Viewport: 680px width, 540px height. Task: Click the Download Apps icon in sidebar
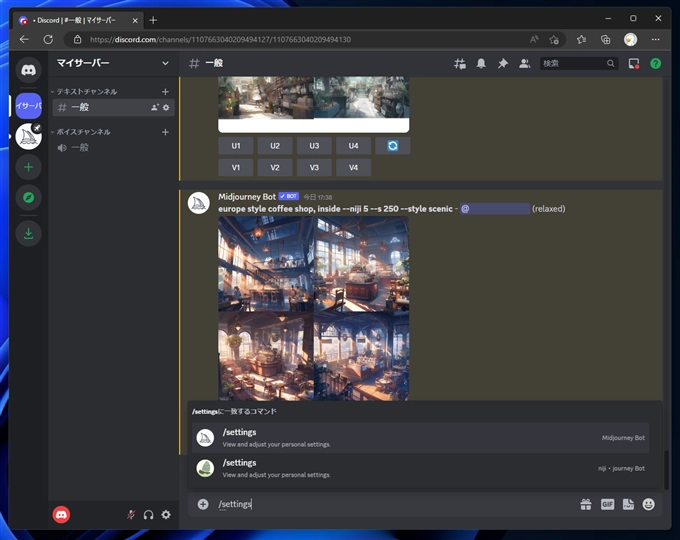29,233
